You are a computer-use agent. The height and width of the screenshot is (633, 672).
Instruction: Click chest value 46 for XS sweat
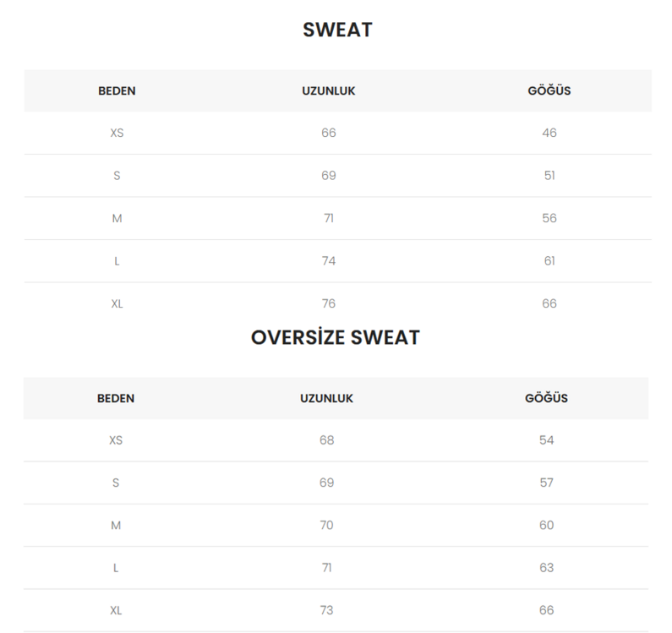(549, 133)
